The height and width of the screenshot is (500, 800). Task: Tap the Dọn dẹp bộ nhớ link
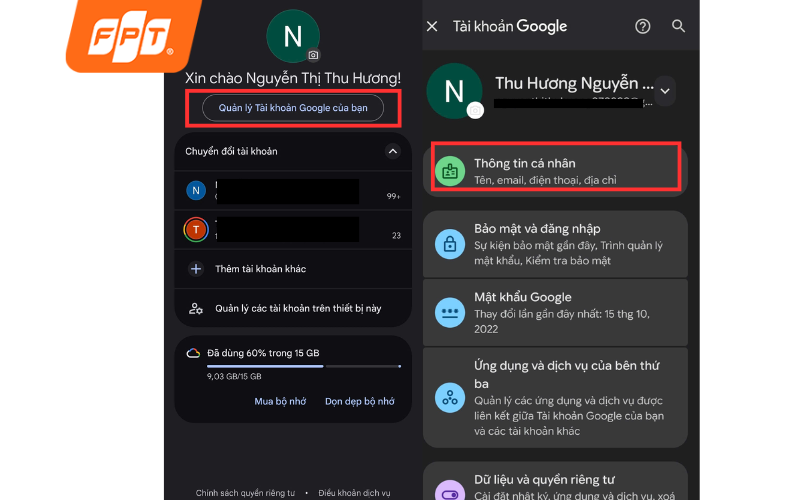(x=360, y=402)
